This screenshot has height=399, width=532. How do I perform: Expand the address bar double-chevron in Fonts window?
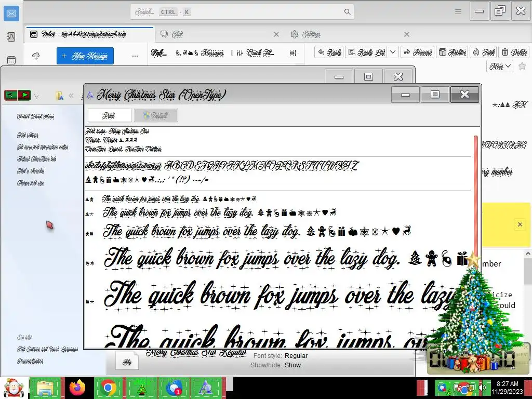click(x=71, y=96)
